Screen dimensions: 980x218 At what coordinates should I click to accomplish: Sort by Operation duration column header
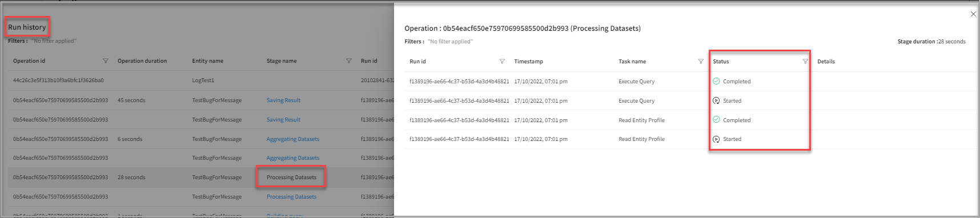pos(142,61)
